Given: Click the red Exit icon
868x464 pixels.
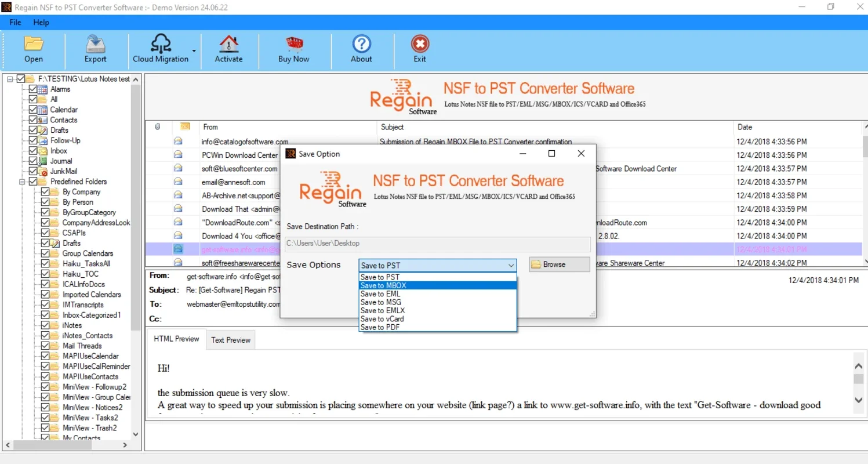Looking at the screenshot, I should (420, 44).
